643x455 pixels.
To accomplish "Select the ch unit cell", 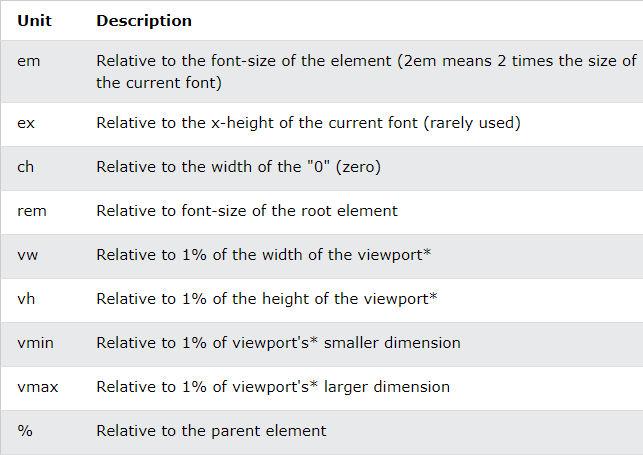I will point(25,167).
